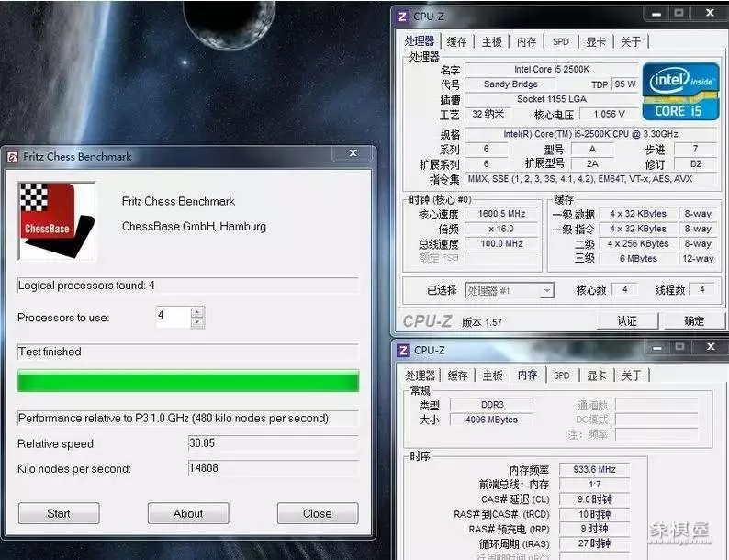Viewport: 729px width, 560px height.
Task: Open the 关于 tab in upper CPU-Z window
Action: click(x=631, y=42)
